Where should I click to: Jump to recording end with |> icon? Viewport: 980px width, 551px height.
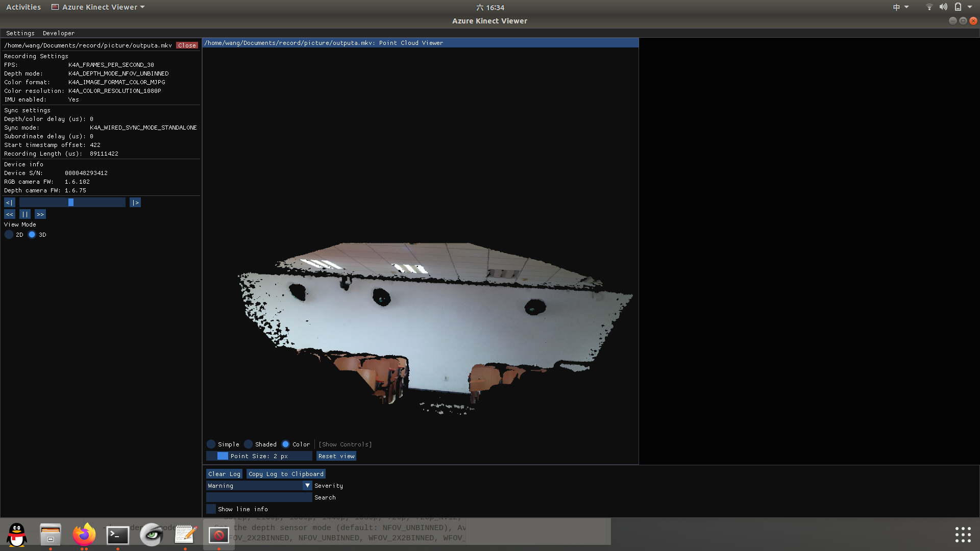[135, 202]
